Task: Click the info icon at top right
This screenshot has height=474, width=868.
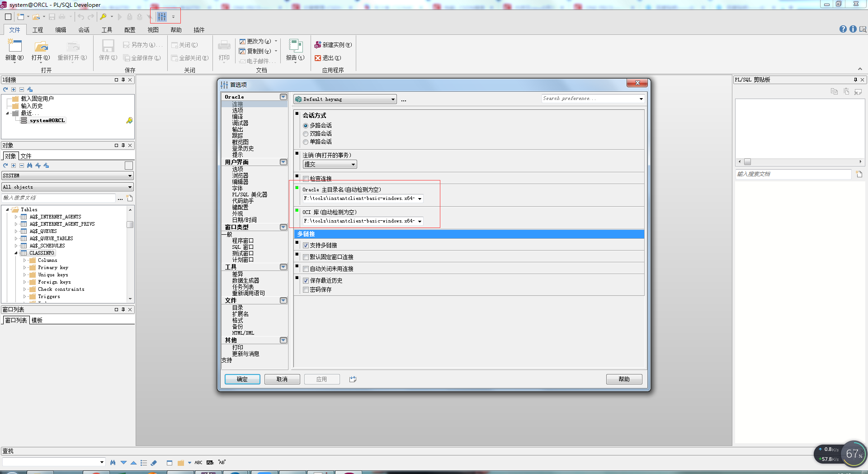Action: 853,29
